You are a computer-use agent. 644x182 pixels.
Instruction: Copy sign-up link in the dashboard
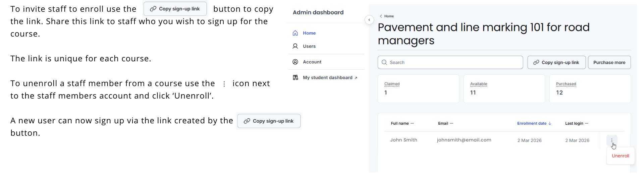pyautogui.click(x=556, y=62)
